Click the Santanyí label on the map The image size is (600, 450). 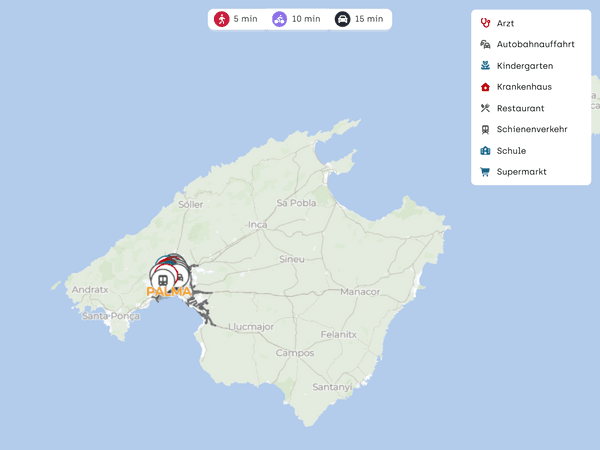coord(331,386)
